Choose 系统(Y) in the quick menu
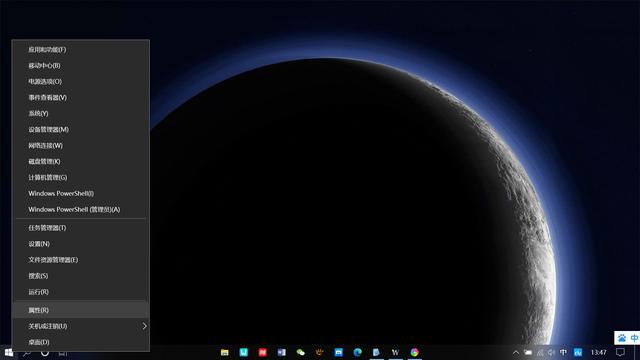 pos(80,113)
